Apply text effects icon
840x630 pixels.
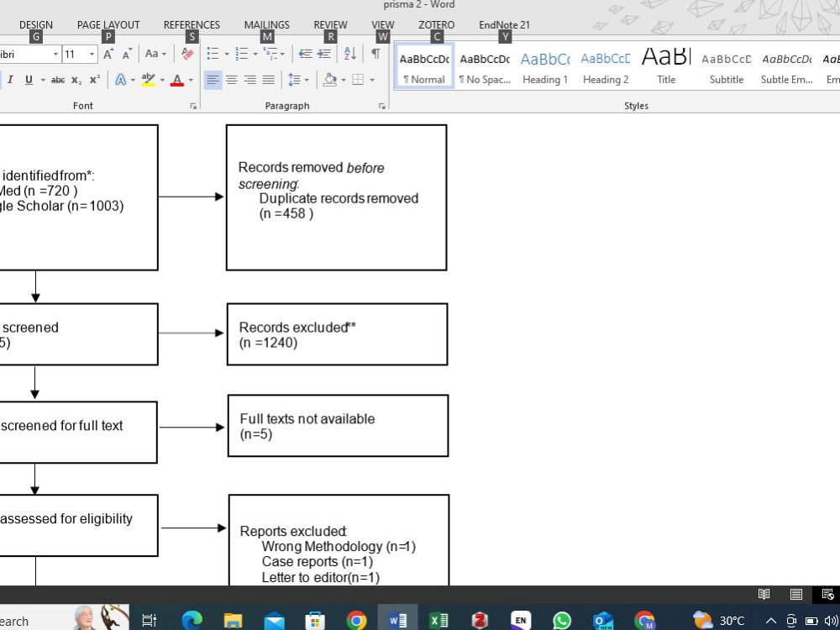pos(120,80)
